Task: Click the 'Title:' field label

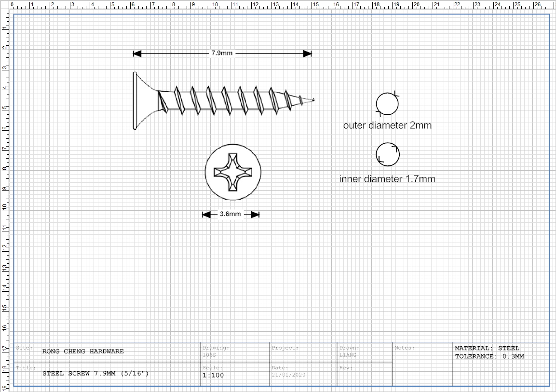Action: 26,367
